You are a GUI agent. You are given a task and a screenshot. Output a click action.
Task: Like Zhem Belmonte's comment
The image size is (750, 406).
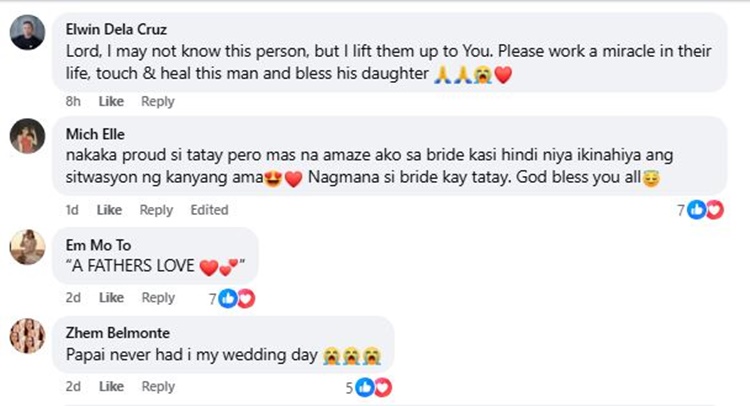click(110, 387)
